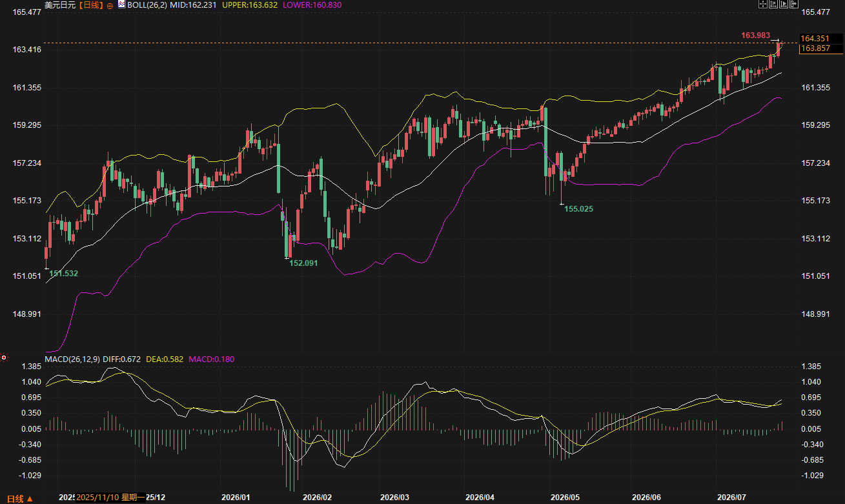
Task: Click the orange 【日线】 period label in header
Action: click(90, 5)
